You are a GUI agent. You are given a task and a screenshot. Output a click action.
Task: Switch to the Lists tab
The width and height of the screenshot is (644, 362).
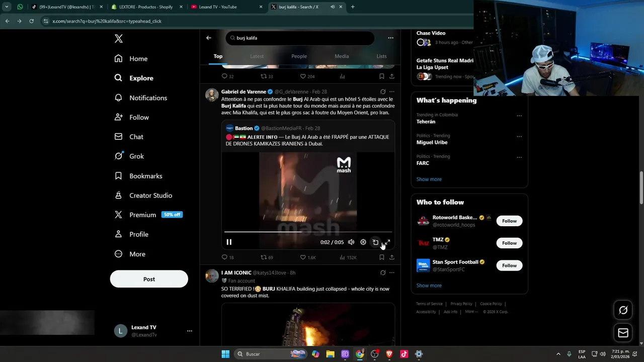tap(381, 56)
